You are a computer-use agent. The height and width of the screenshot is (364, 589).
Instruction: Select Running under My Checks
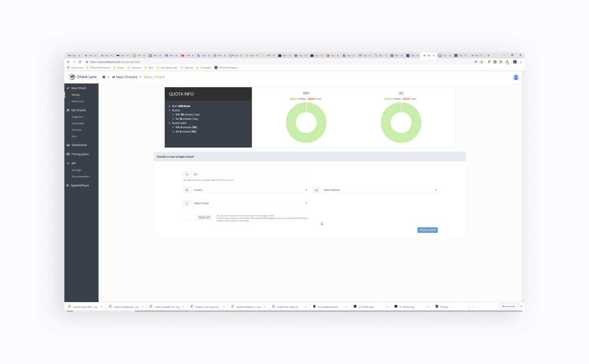tap(76, 130)
